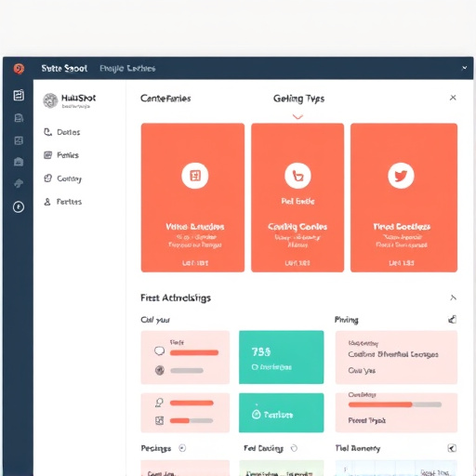Open the briefcase icon in the dark rail
This screenshot has width=476, height=476.
19,162
